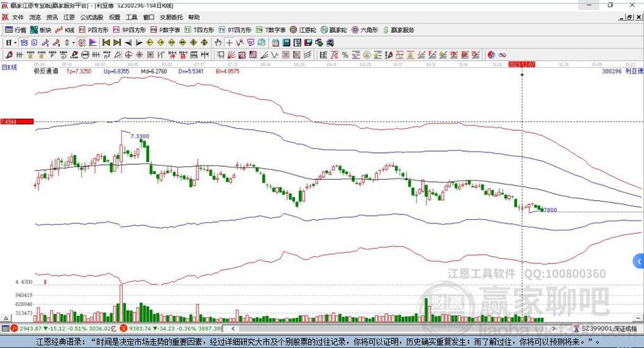Click the first yellow diamond arrow icon
644x348 pixels.
150,42
